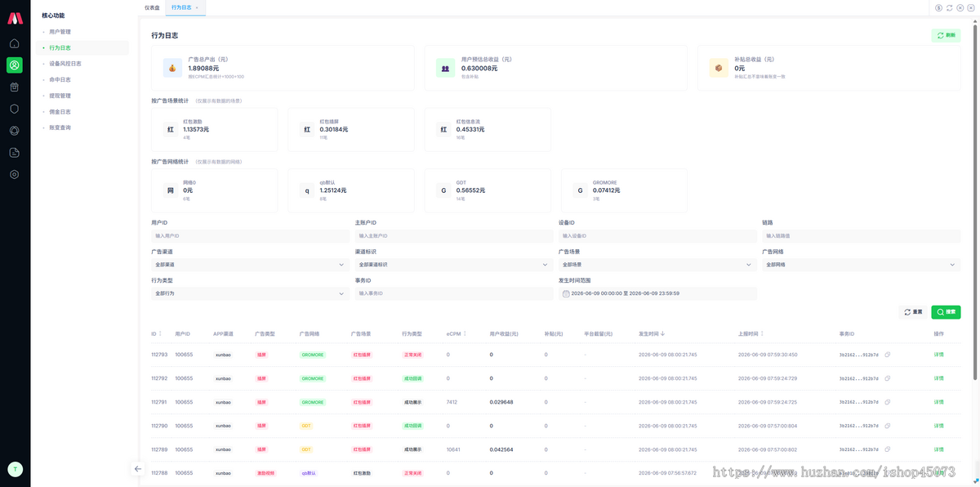980x487 pixels.
Task: Open 佣金日志 in the sidebar menu
Action: tap(60, 112)
